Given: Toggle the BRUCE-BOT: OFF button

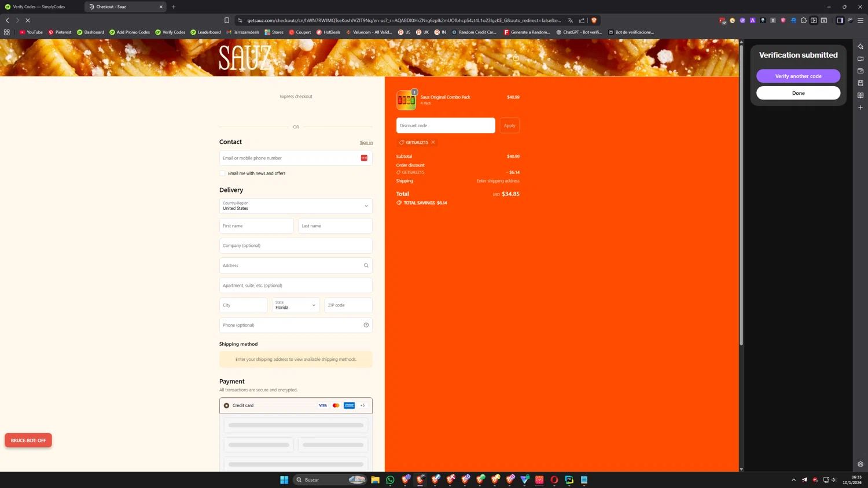Looking at the screenshot, I should [28, 440].
